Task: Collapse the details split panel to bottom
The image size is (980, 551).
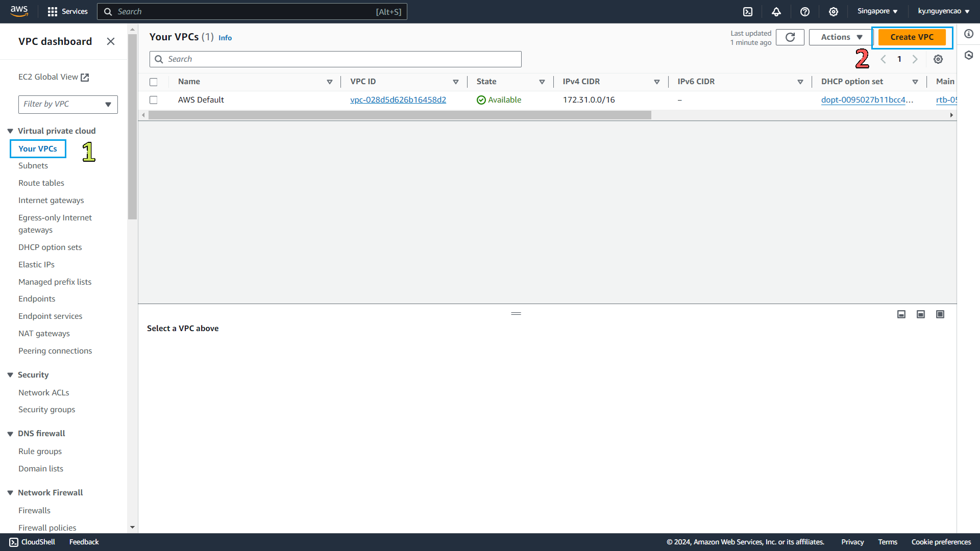Action: 901,314
